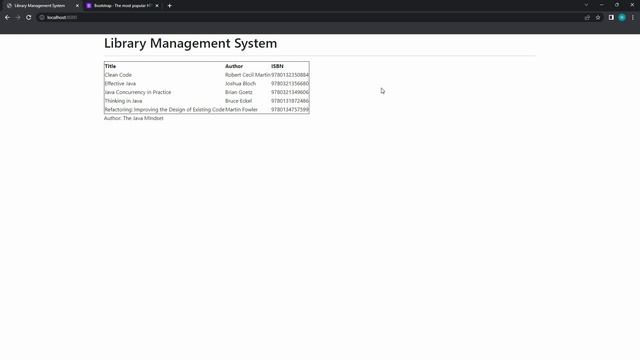Click the 'Author: The Java Mindset' text

pyautogui.click(x=134, y=118)
